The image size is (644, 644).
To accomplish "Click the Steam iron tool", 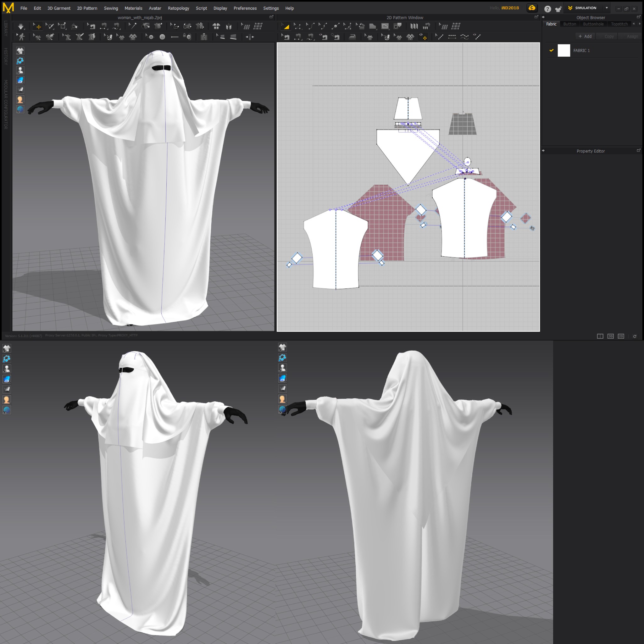I will coord(352,37).
